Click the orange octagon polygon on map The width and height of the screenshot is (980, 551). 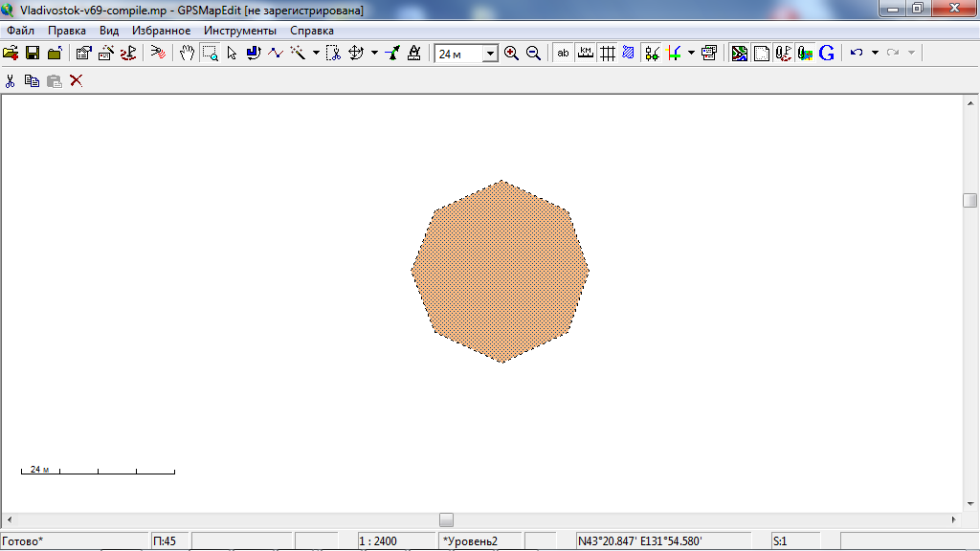coord(501,272)
